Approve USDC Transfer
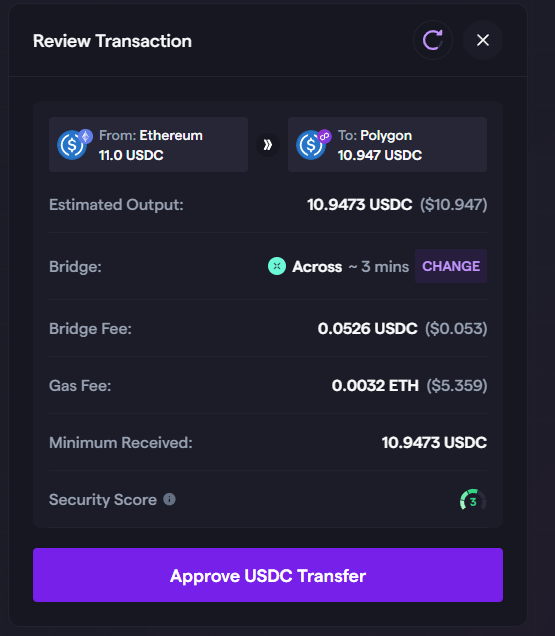The image size is (555, 636). pos(268,575)
